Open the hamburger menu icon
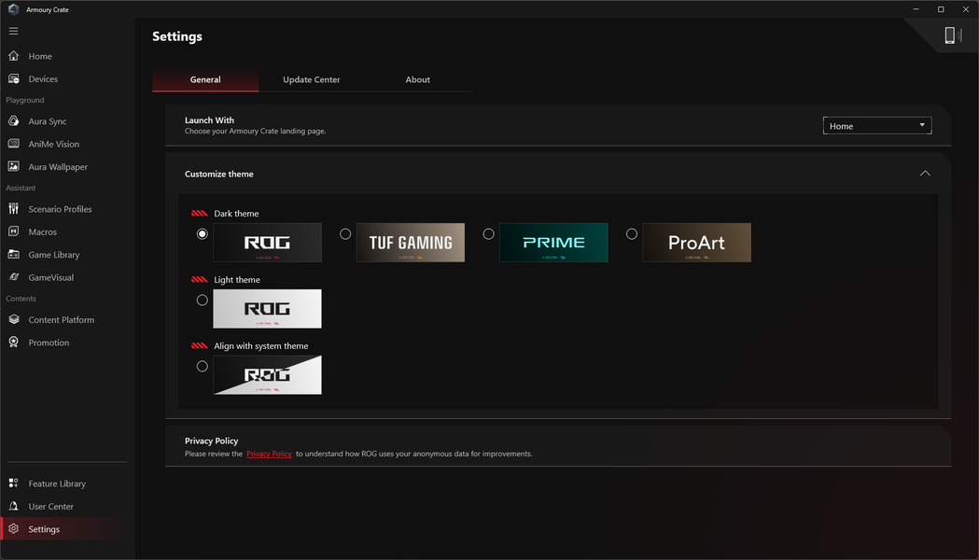The height and width of the screenshot is (560, 979). pyautogui.click(x=13, y=31)
